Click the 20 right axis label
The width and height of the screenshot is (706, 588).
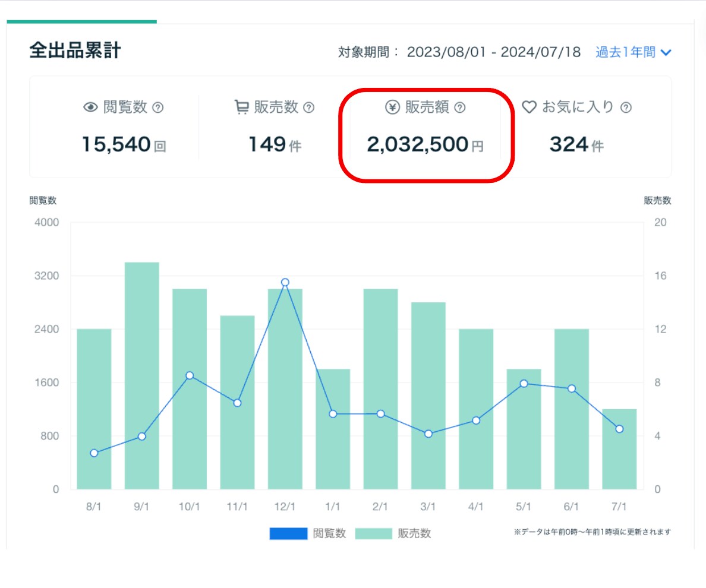(x=660, y=222)
